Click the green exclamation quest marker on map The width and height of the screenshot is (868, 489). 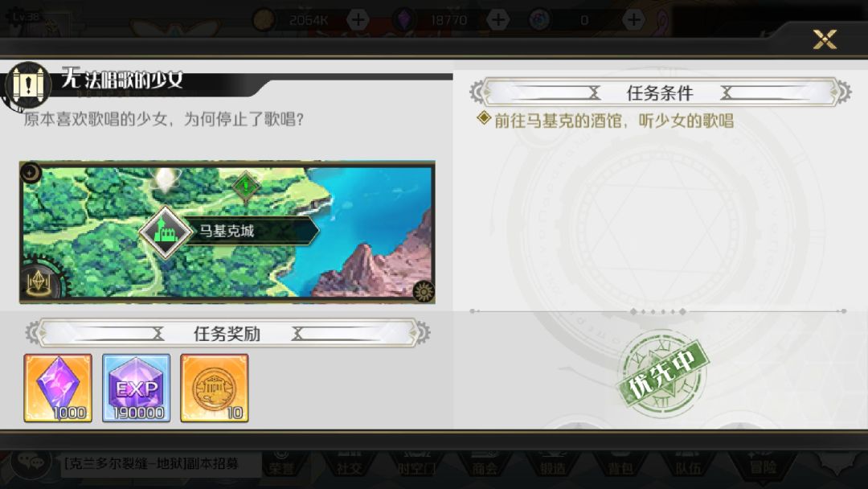246,186
